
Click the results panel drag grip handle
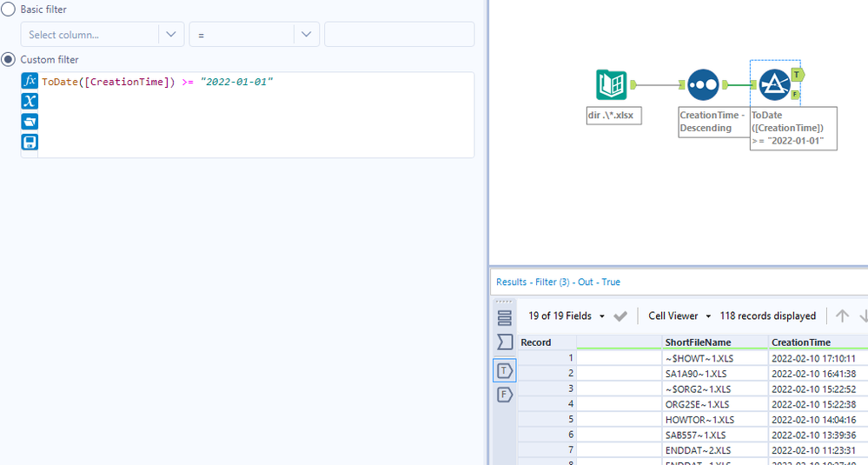point(504,302)
